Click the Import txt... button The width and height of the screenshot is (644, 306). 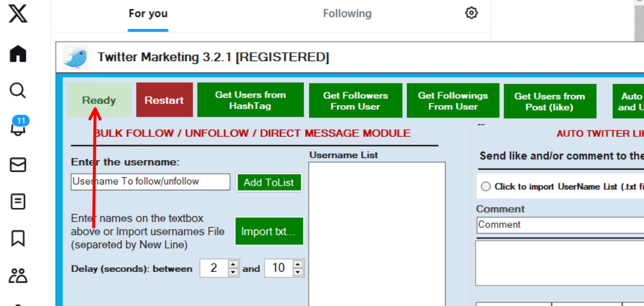click(x=268, y=231)
